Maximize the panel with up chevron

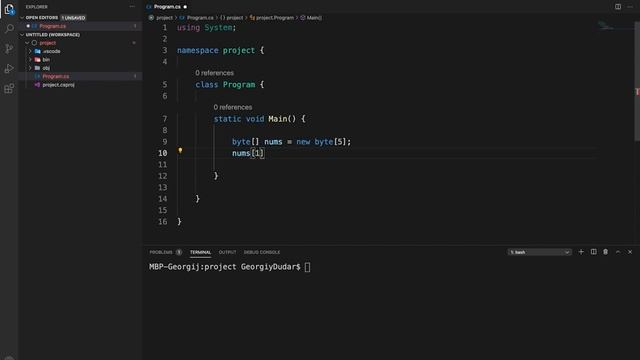(618, 252)
